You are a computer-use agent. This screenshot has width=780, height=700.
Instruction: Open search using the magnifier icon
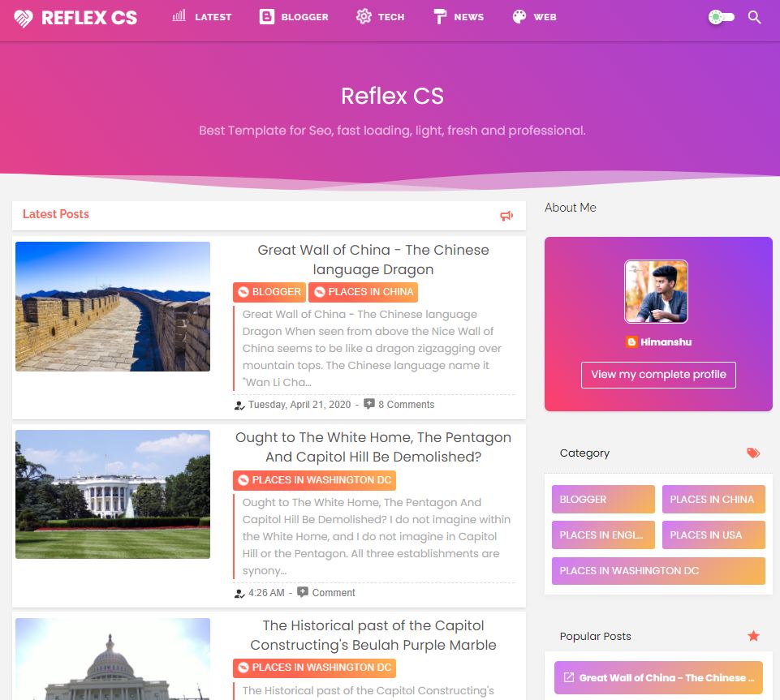tap(754, 16)
